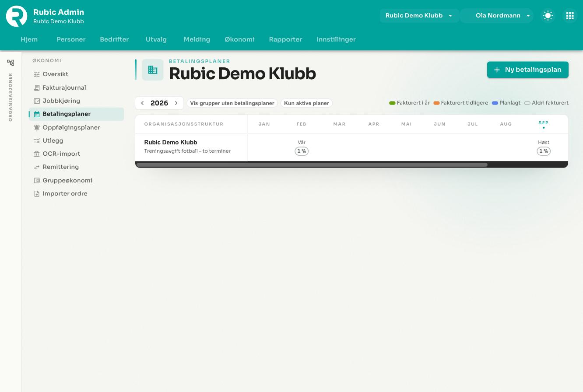Open the Økonomi menu
583x392 pixels.
(x=239, y=39)
